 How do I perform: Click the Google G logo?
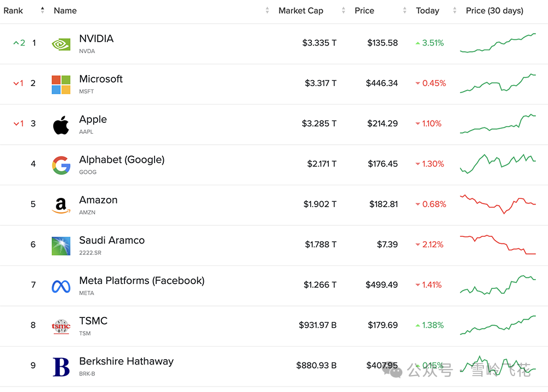(61, 165)
